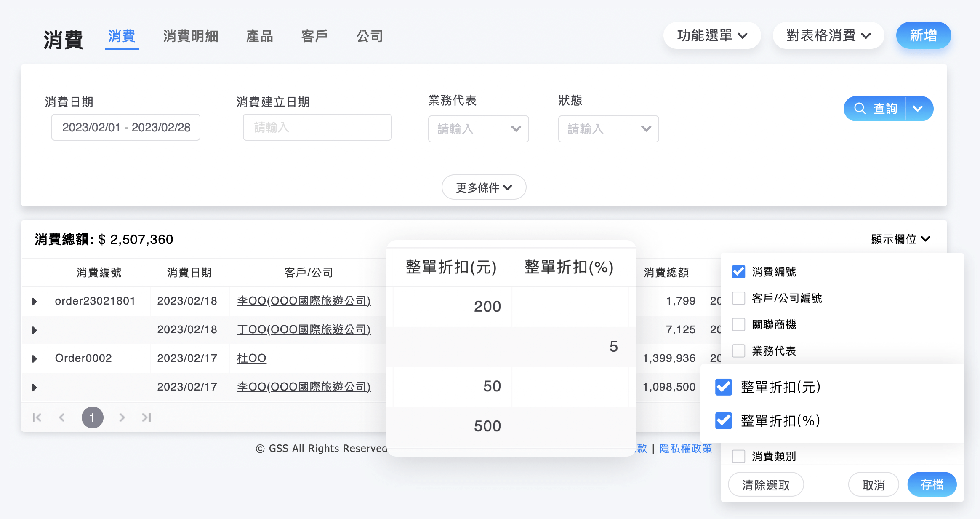Open the 隱私權政策 link
Viewport: 980px width, 519px height.
coord(685,448)
